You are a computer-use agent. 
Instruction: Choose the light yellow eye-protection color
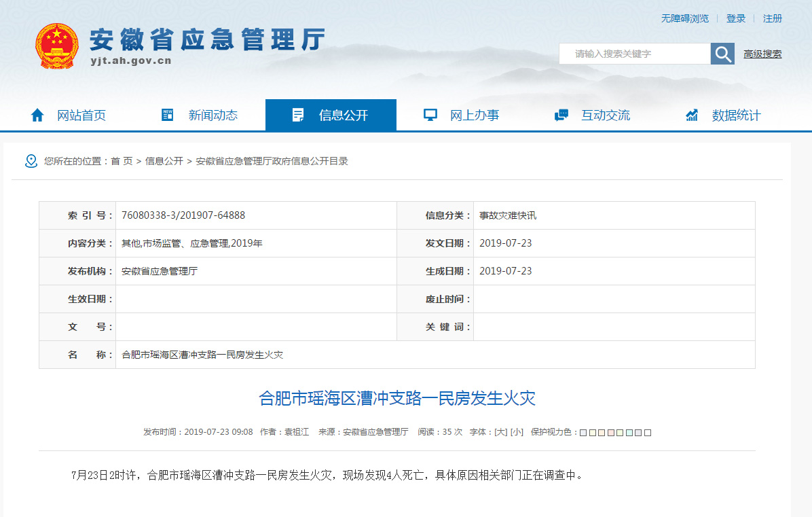pyautogui.click(x=592, y=433)
